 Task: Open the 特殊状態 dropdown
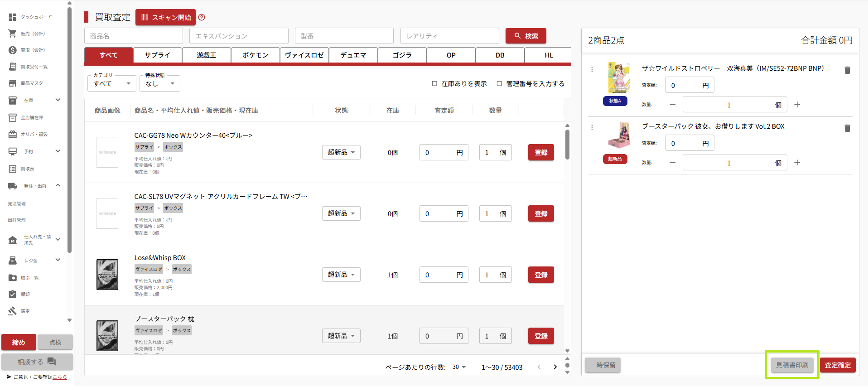(x=160, y=84)
